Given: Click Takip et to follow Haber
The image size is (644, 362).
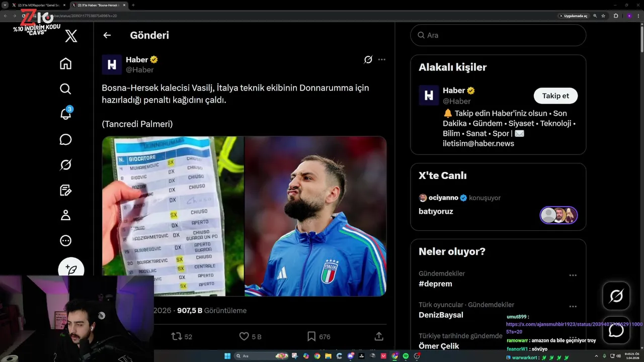Looking at the screenshot, I should click(555, 96).
